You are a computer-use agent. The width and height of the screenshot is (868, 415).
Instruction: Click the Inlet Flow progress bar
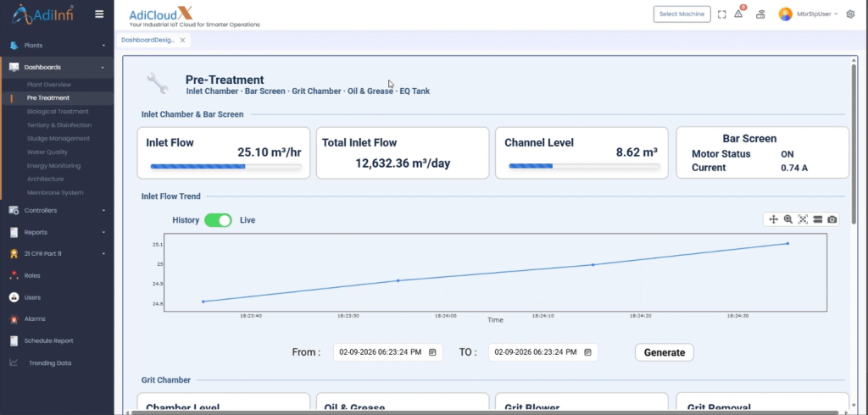[x=225, y=166]
